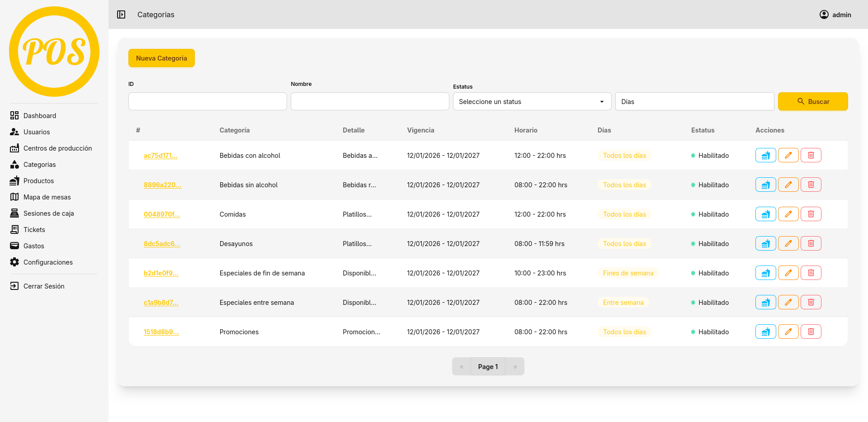Navigate to Productos in sidebar

pos(38,181)
